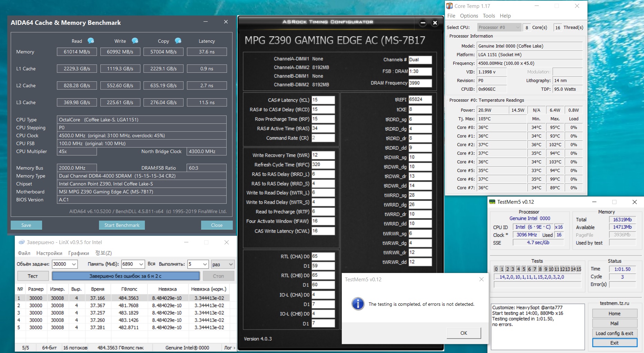Click test number 15 box in TestMem5
Image resolution: width=644 pixels, height=353 pixels.
click(x=578, y=269)
